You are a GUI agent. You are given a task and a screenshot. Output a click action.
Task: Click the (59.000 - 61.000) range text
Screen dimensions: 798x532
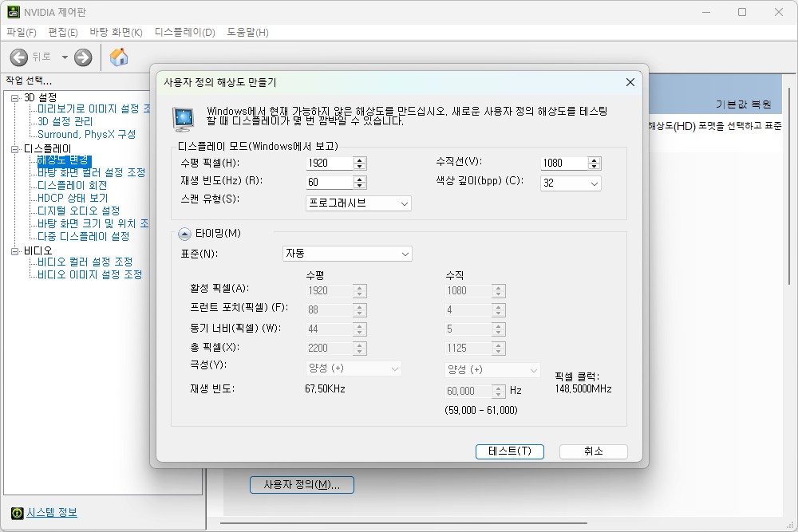(x=481, y=410)
